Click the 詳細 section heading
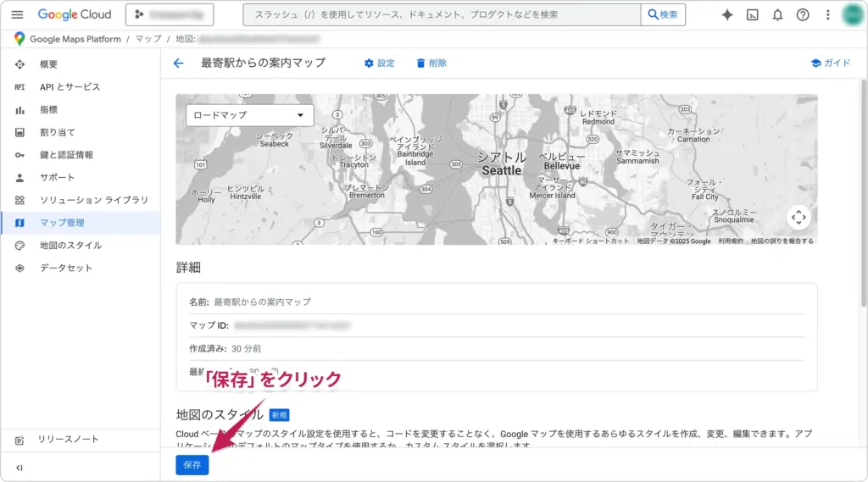Image resolution: width=868 pixels, height=482 pixels. [188, 268]
